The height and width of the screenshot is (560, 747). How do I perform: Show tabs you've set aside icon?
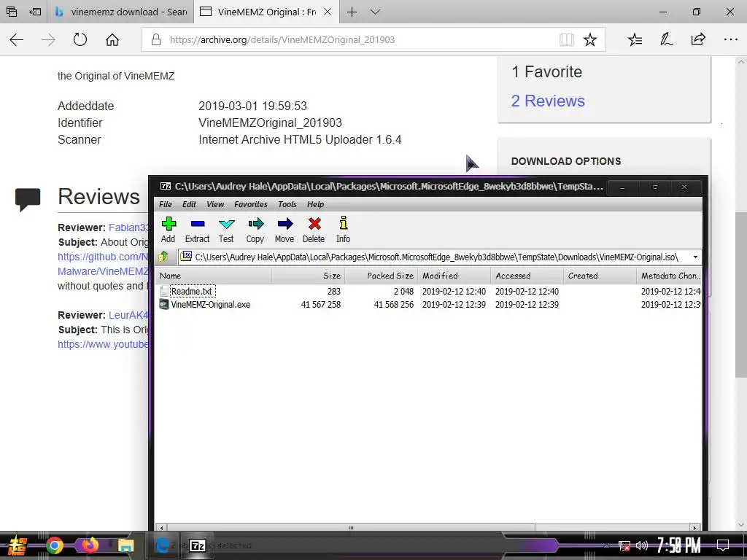(x=12, y=12)
